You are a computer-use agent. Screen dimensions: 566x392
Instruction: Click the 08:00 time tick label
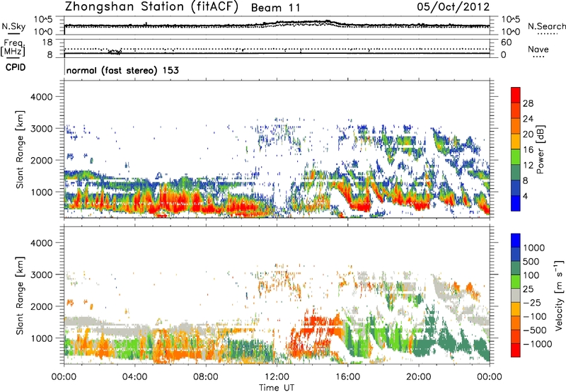pyautogui.click(x=205, y=377)
